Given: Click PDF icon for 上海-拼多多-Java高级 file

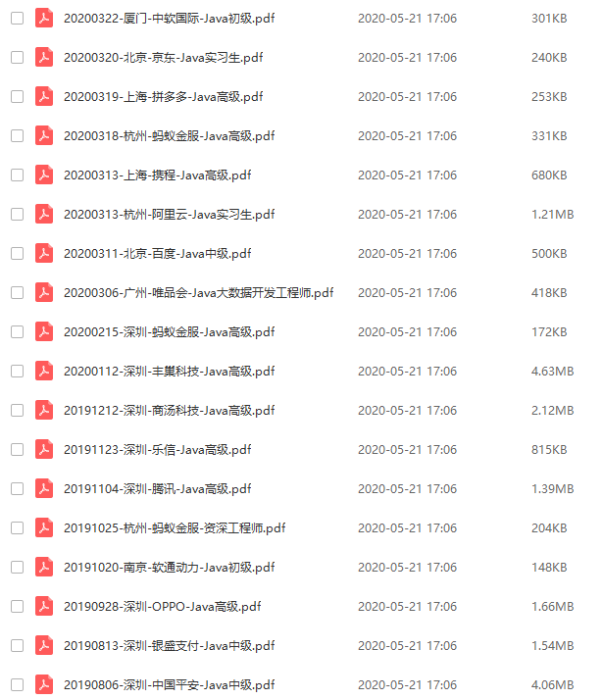Looking at the screenshot, I should pos(44,97).
